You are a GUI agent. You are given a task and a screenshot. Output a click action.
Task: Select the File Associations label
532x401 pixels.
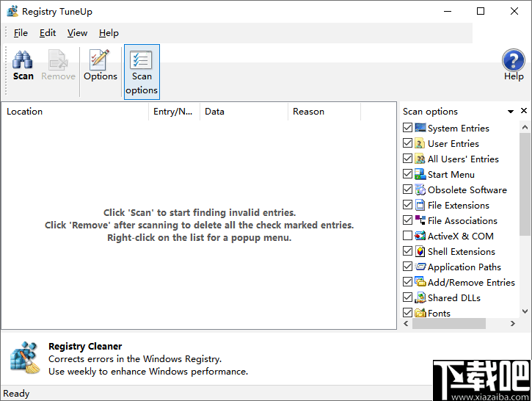point(462,221)
